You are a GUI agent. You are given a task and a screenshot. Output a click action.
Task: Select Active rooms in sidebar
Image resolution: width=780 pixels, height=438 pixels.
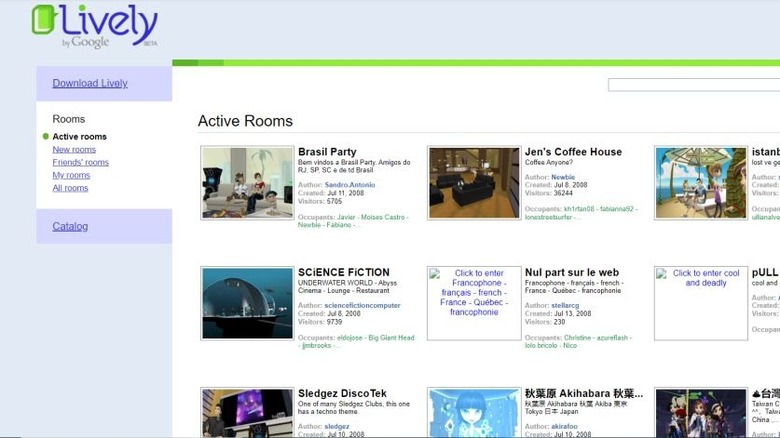(79, 137)
